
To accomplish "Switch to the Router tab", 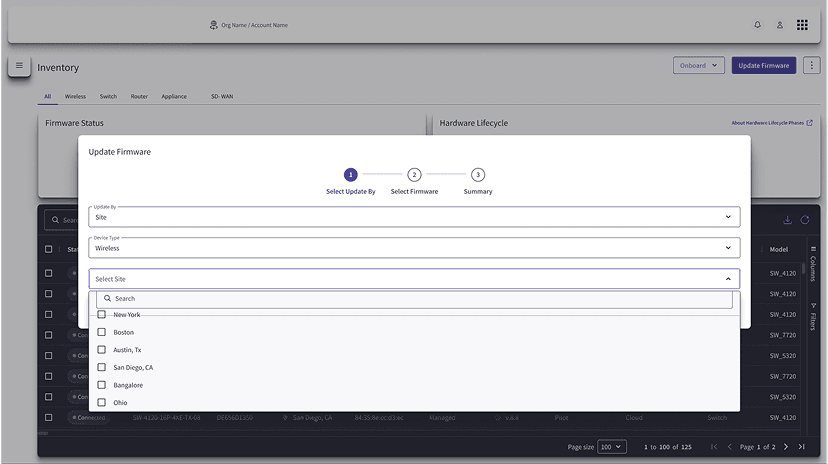I will tap(139, 96).
